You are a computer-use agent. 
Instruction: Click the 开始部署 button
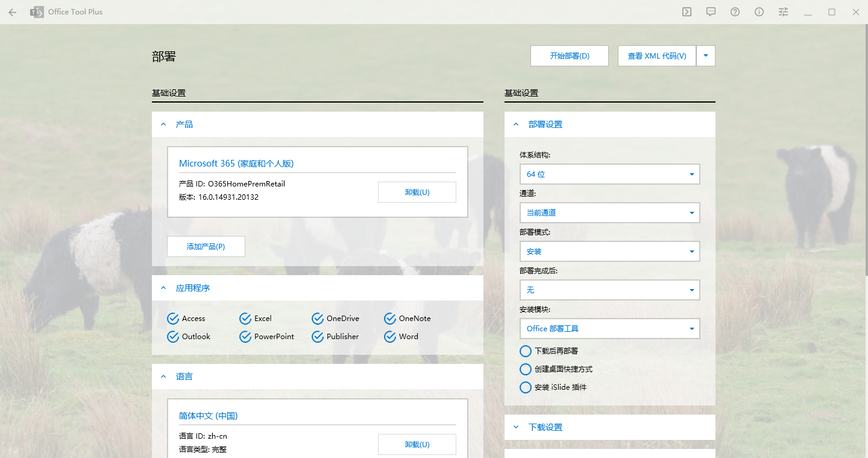point(570,56)
